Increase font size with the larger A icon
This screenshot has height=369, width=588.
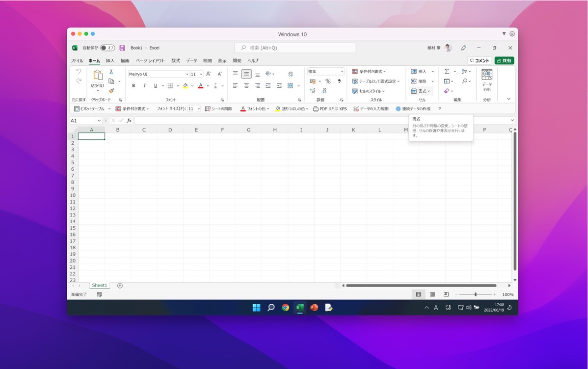point(209,74)
